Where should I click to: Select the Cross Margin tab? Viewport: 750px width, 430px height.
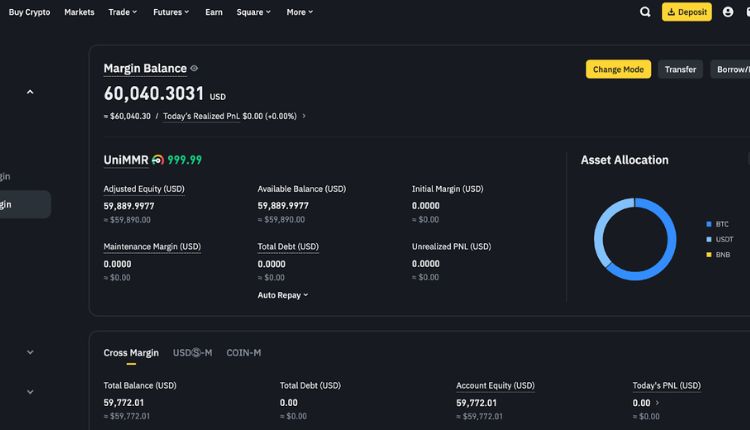click(x=131, y=353)
